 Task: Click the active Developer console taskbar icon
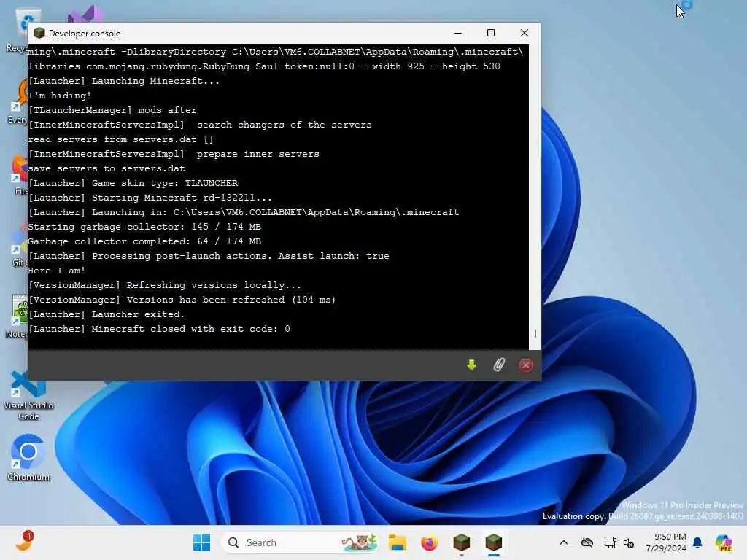tap(494, 542)
